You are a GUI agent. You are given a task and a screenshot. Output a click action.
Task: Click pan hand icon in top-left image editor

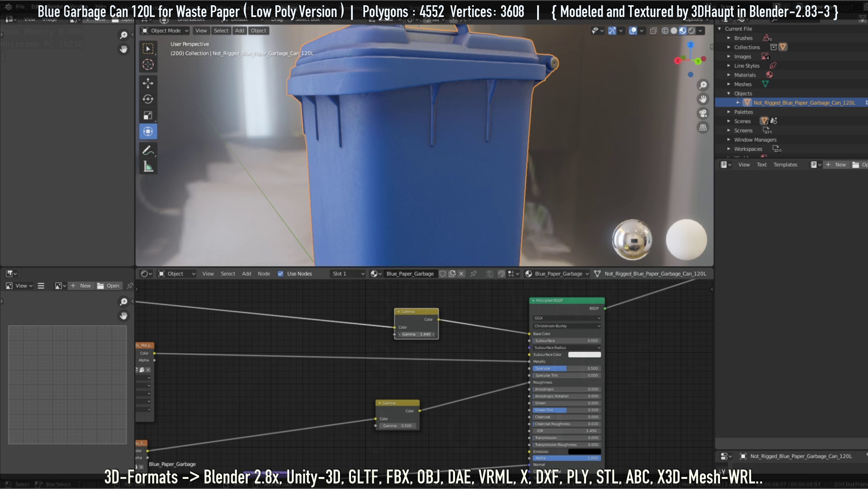pos(124,49)
